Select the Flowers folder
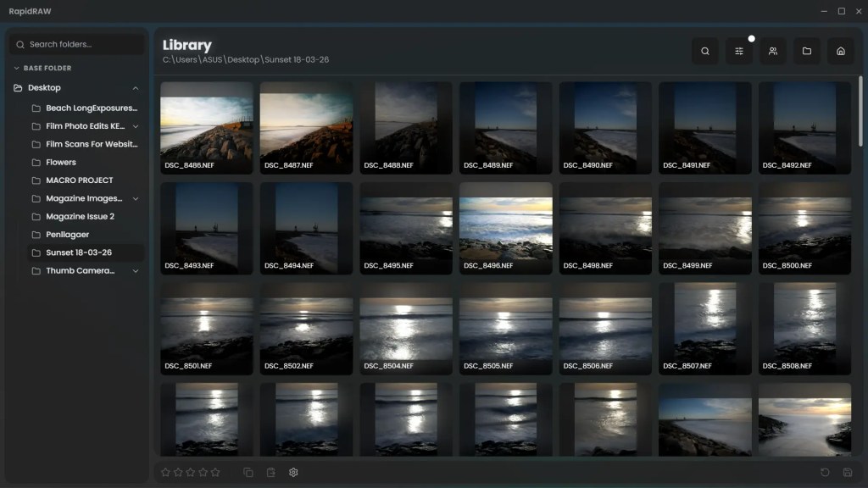 [61, 162]
